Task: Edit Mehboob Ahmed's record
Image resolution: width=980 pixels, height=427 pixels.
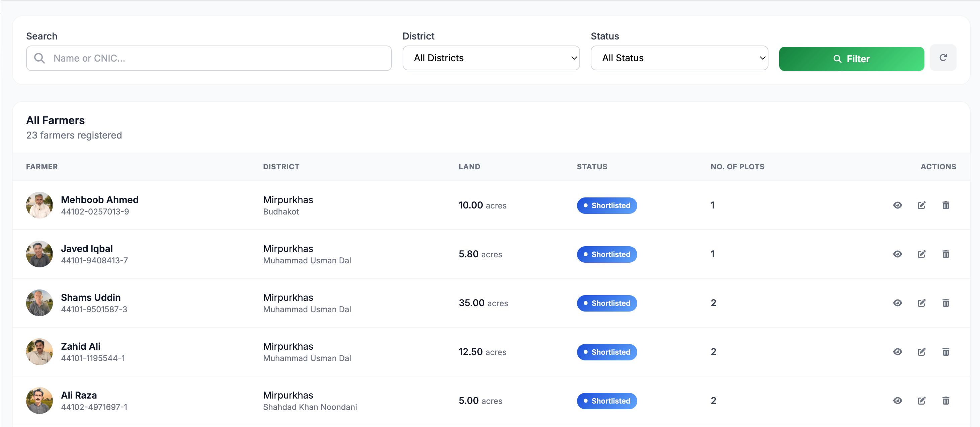Action: [x=921, y=205]
